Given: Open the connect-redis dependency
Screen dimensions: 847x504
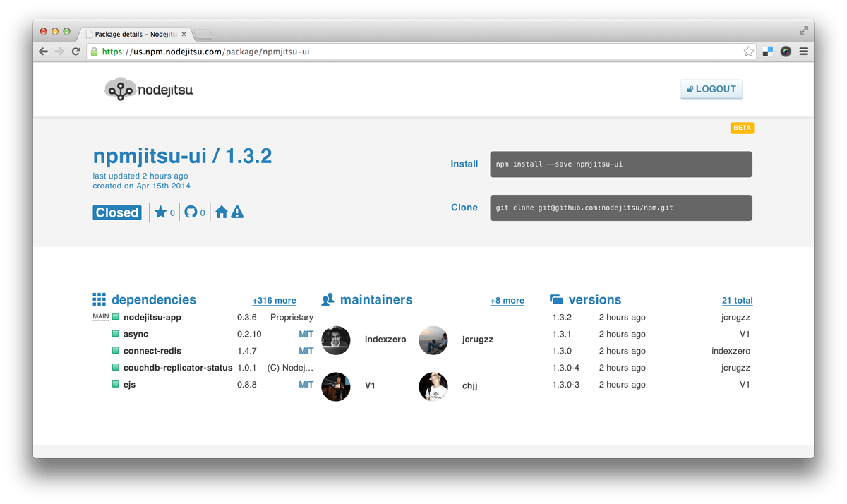Looking at the screenshot, I should pyautogui.click(x=152, y=351).
